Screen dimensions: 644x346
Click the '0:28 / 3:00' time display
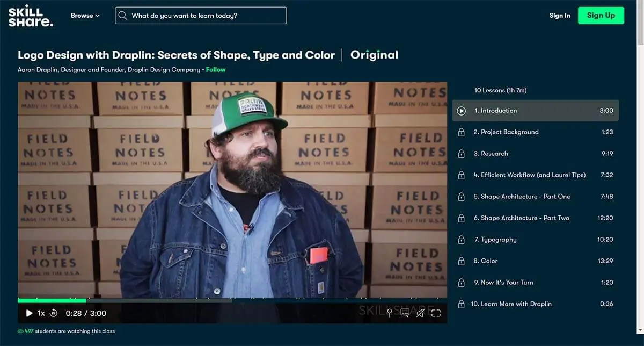(x=86, y=313)
